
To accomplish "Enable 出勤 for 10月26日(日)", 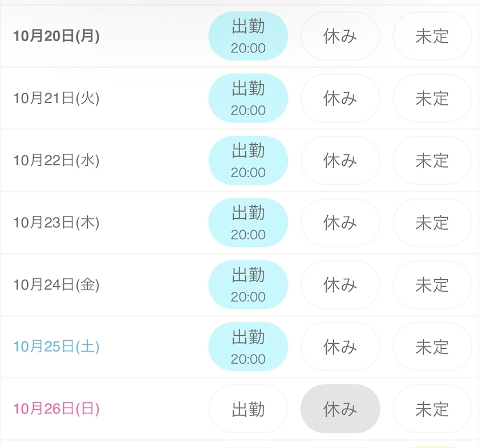I will [248, 409].
